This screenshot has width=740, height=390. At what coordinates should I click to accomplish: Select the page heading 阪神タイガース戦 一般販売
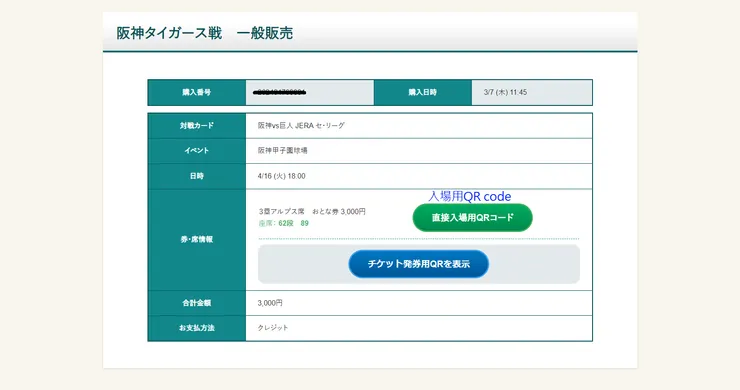coord(205,34)
